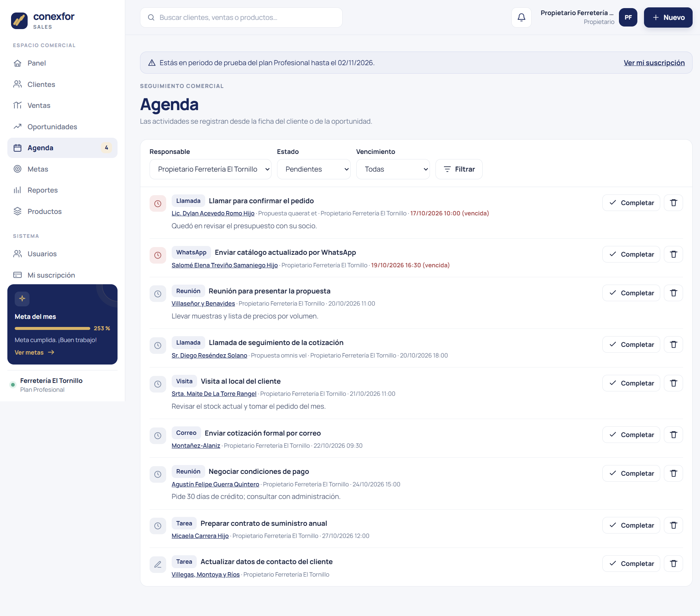Delete 'Preparar contrato de suministro anual' activity
The height and width of the screenshot is (616, 700).
click(x=673, y=525)
